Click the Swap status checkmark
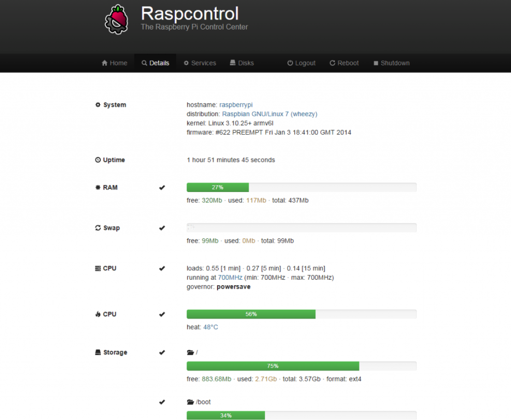Image resolution: width=511 pixels, height=420 pixels. tap(162, 228)
